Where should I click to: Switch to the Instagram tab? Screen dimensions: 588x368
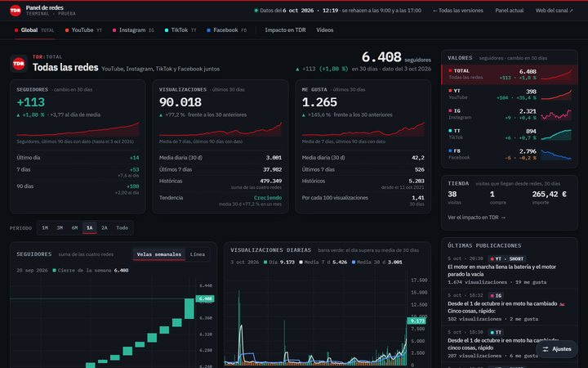(133, 30)
